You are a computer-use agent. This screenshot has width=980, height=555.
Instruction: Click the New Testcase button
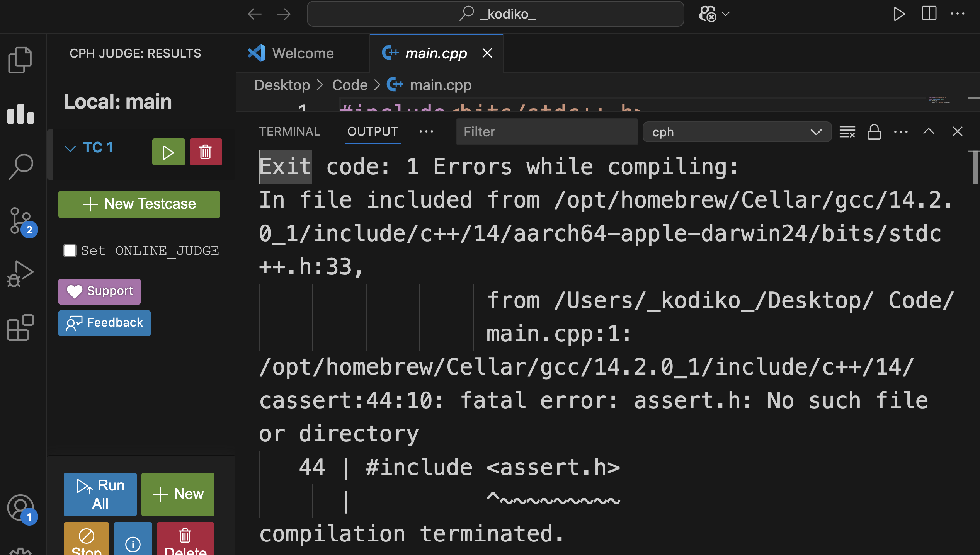click(x=139, y=204)
